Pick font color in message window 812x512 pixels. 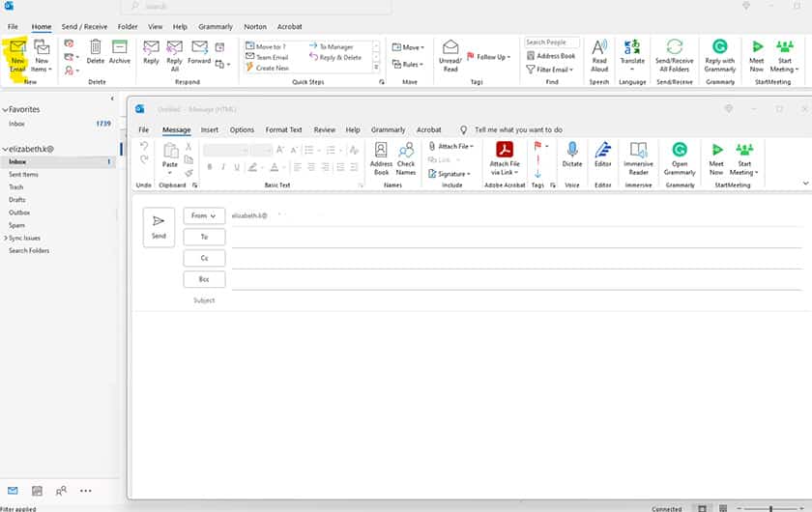point(275,167)
